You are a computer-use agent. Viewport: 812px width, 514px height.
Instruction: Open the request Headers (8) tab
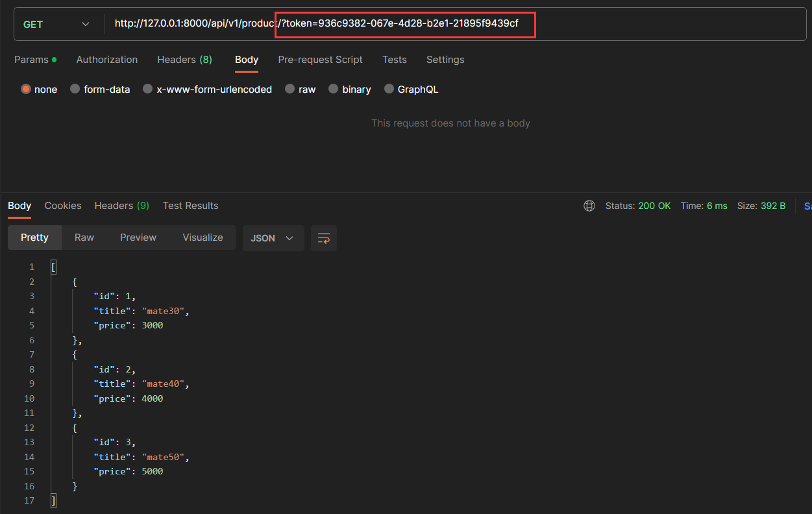pyautogui.click(x=184, y=60)
